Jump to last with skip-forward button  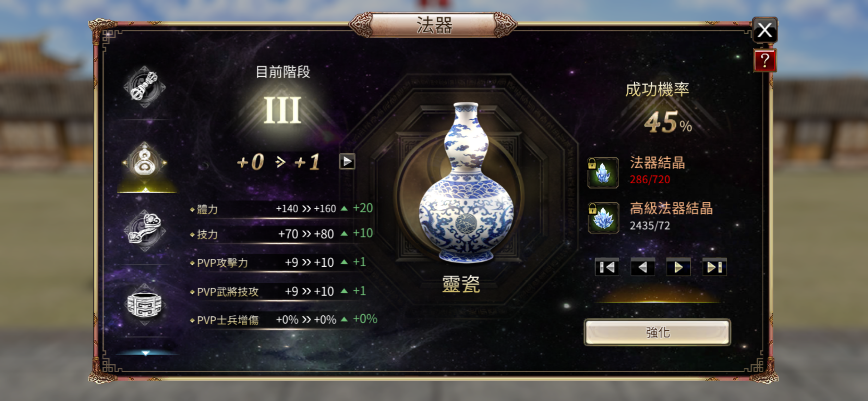click(x=714, y=267)
